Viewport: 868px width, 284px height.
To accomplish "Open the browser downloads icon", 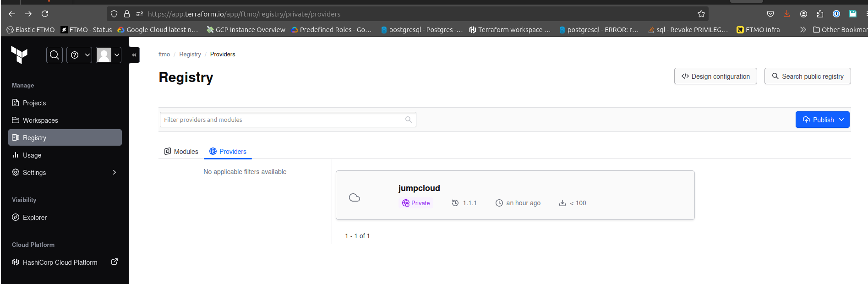I will [786, 14].
